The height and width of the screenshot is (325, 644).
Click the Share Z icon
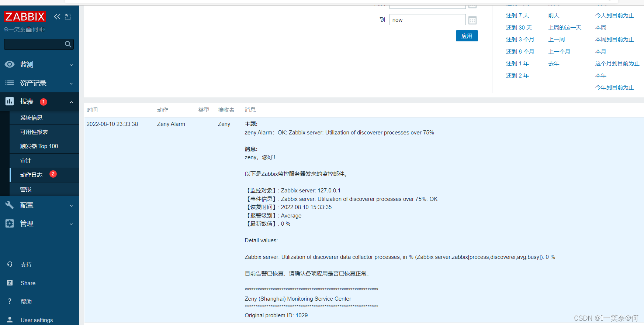[x=10, y=283]
